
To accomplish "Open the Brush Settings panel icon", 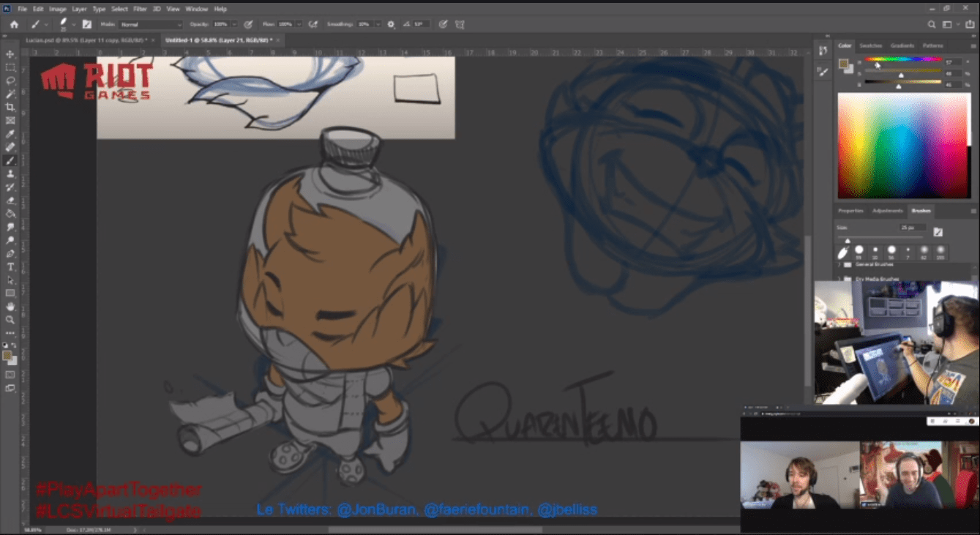I will 823,72.
